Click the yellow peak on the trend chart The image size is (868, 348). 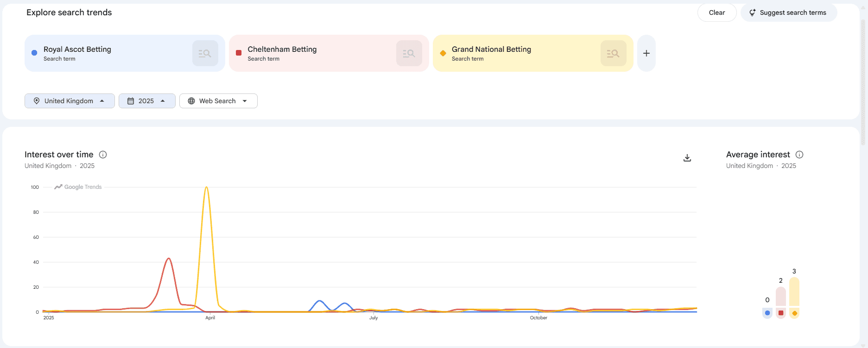point(206,188)
